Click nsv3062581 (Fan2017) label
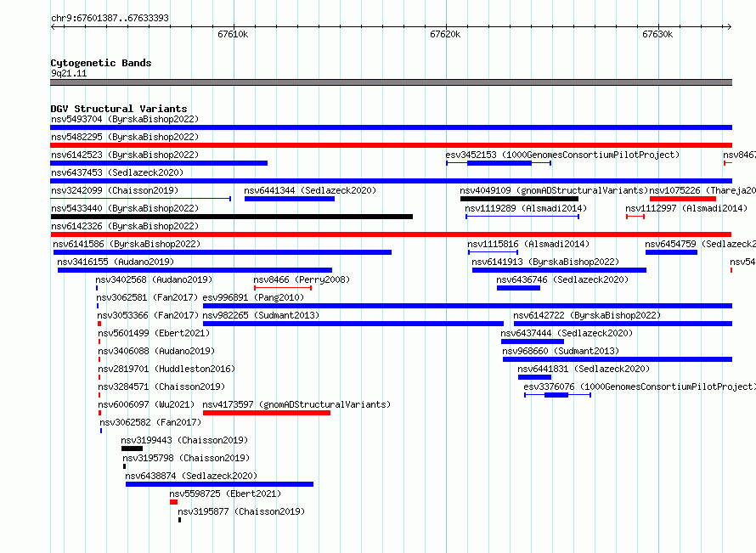This screenshot has height=553, width=756. 148,297
